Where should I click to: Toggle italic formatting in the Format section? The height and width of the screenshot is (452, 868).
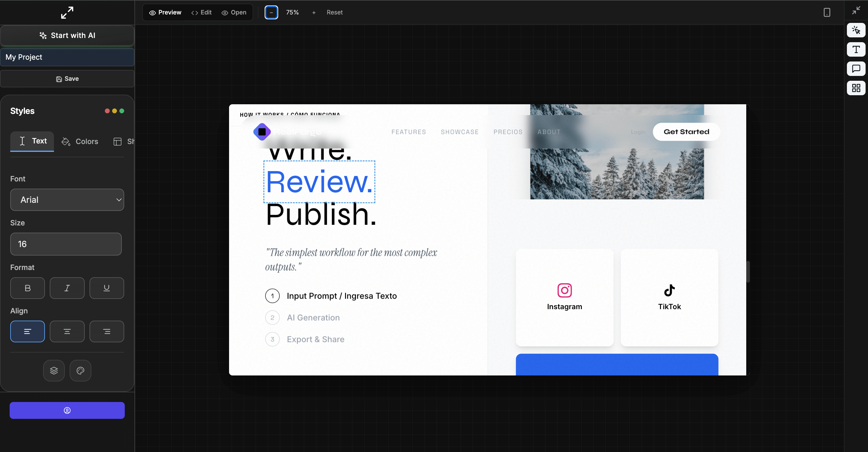[x=67, y=288]
